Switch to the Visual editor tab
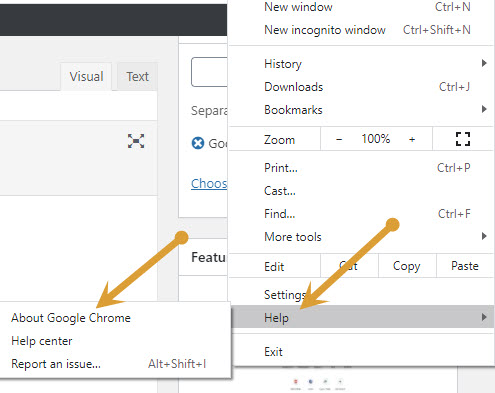 pos(86,77)
